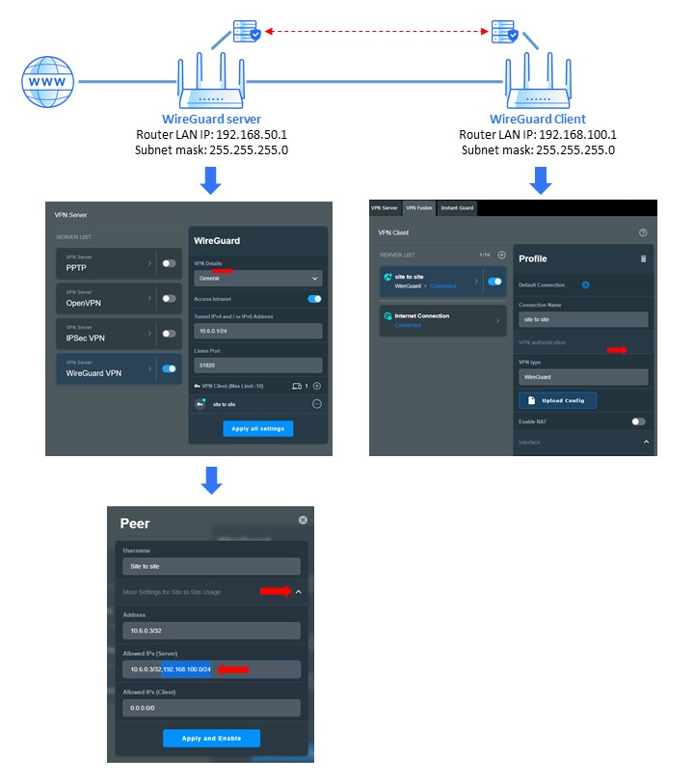Toggle the PPTP server switch
Image resolution: width=694 pixels, height=784 pixels.
(169, 263)
